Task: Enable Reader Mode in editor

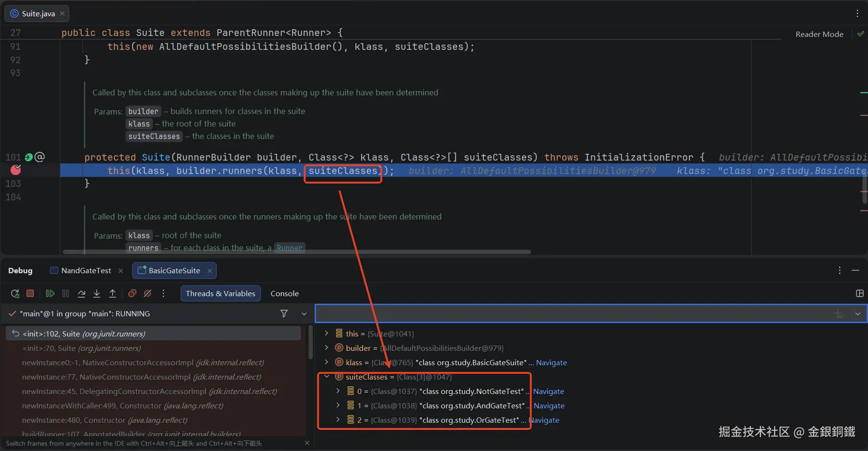Action: 819,34
